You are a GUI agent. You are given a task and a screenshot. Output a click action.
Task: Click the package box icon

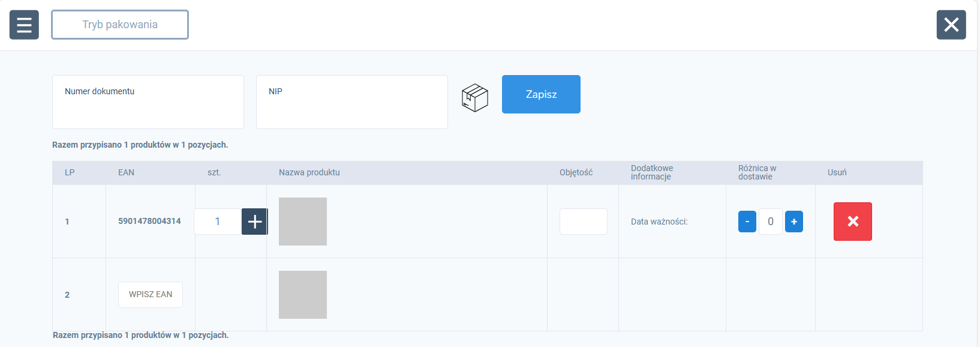[475, 97]
